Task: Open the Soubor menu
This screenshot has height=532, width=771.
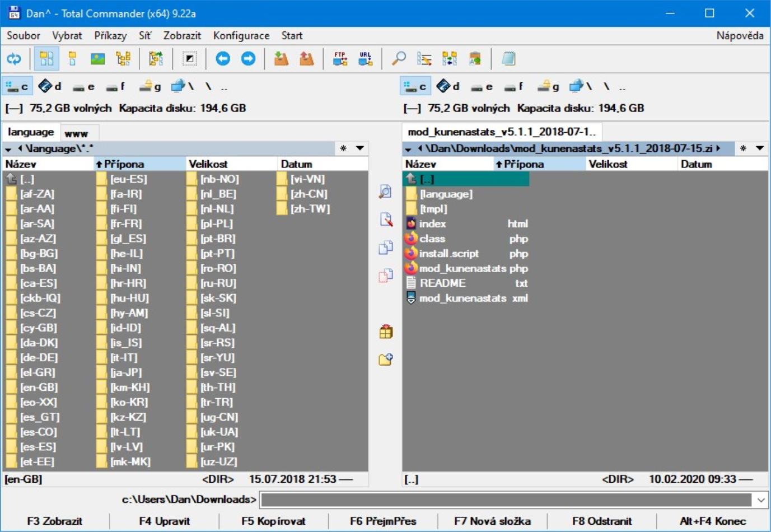Action: 23,35
